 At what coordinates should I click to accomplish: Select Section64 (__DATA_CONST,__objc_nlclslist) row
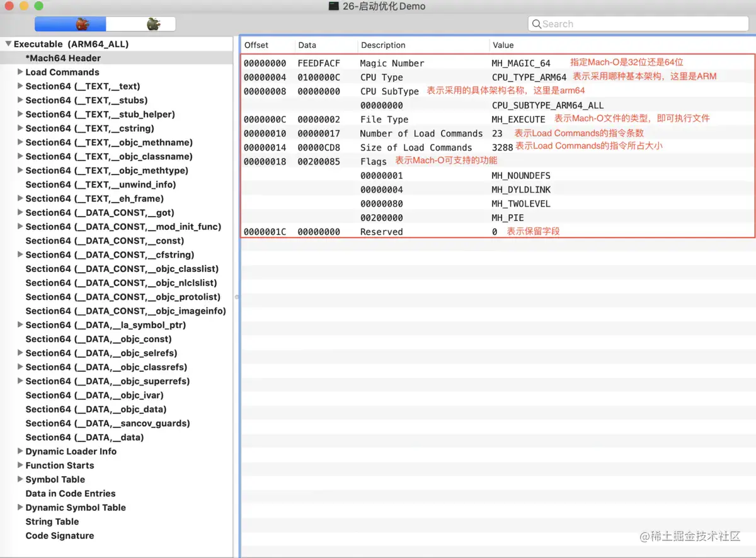pos(117,283)
